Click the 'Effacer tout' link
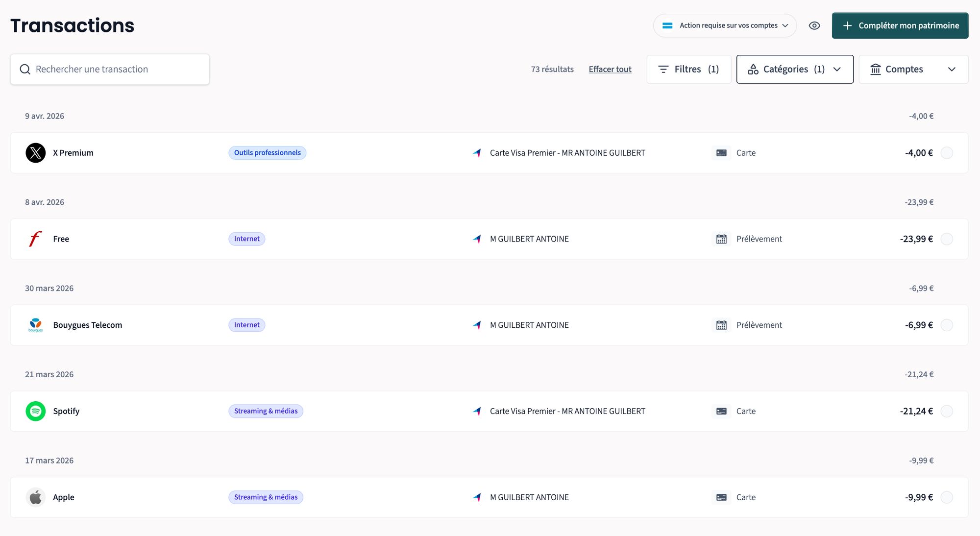Image resolution: width=980 pixels, height=536 pixels. [610, 69]
